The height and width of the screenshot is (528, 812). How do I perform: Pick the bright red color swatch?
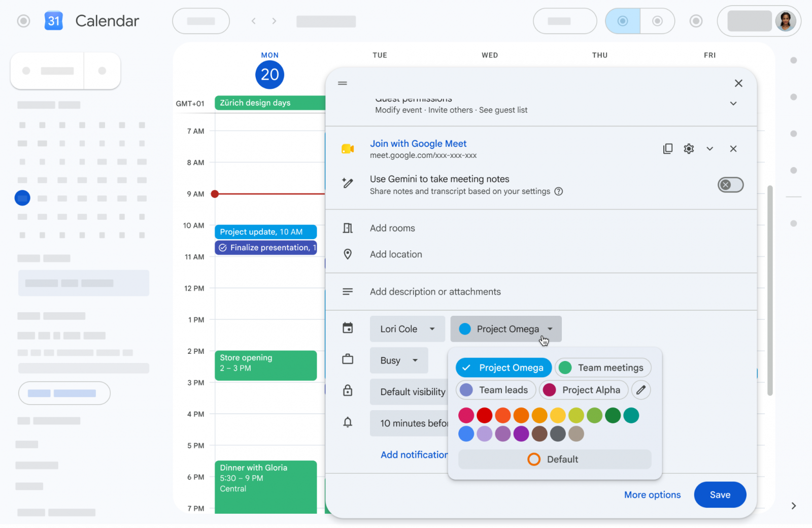(485, 415)
